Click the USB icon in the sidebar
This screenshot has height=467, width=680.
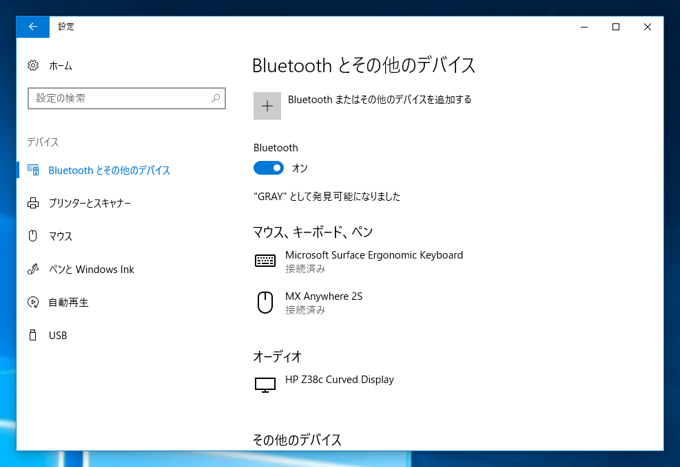pyautogui.click(x=33, y=335)
